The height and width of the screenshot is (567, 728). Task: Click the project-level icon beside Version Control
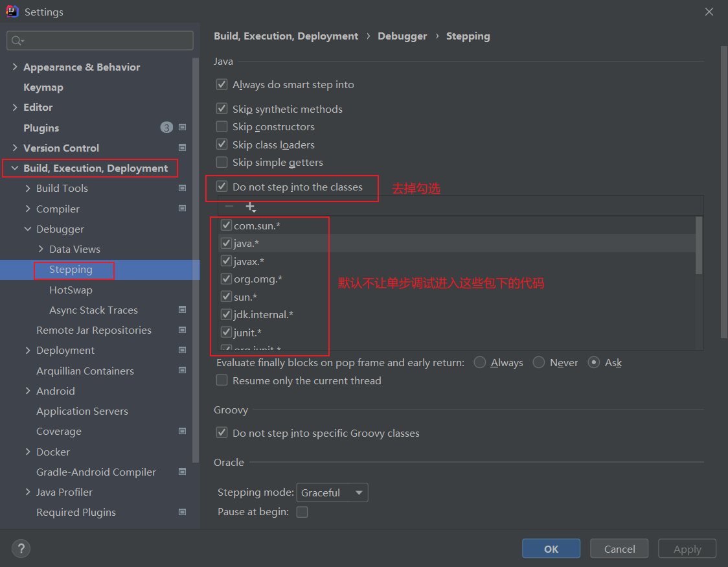pyautogui.click(x=182, y=148)
